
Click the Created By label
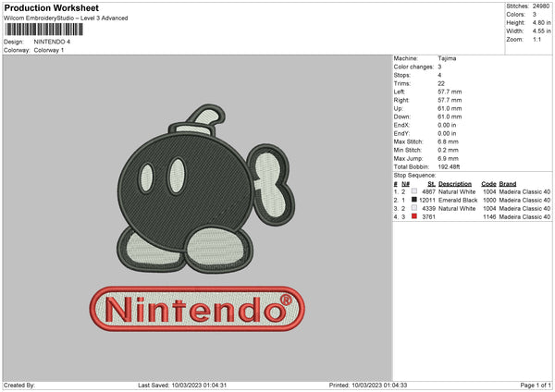[19, 386]
